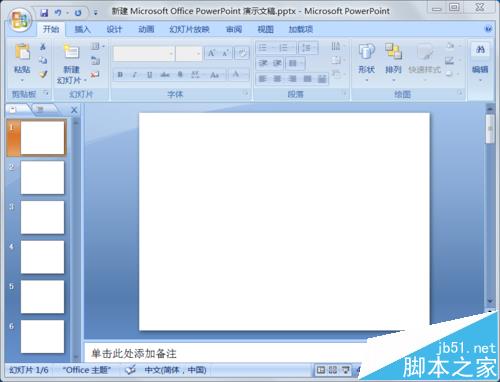The width and height of the screenshot is (500, 382).
Task: Paste using the 粘贴 clipboard icon
Action: 22,53
